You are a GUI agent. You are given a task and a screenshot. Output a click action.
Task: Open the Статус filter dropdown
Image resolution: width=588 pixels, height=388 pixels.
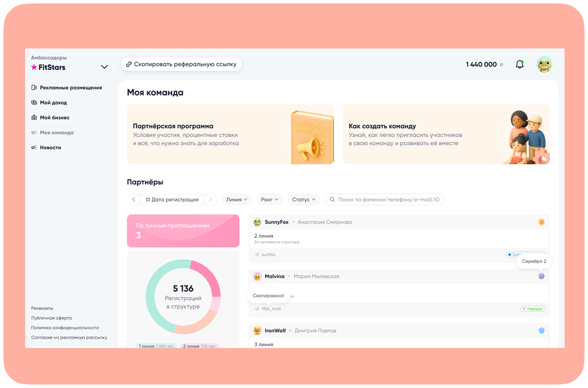point(303,200)
